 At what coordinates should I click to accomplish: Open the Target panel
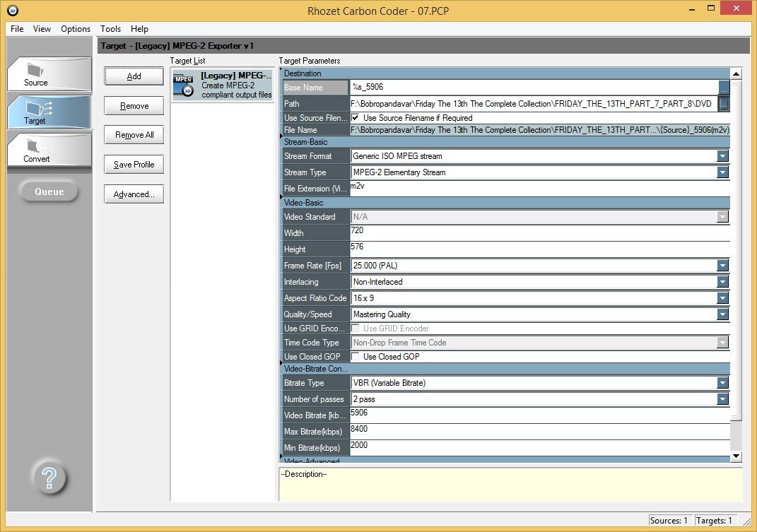49,112
